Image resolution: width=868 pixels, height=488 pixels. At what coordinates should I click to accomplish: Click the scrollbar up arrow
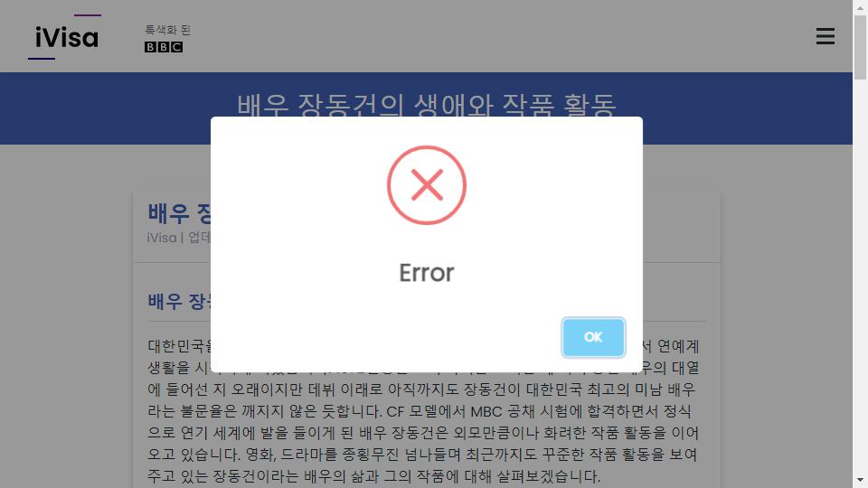coord(860,7)
